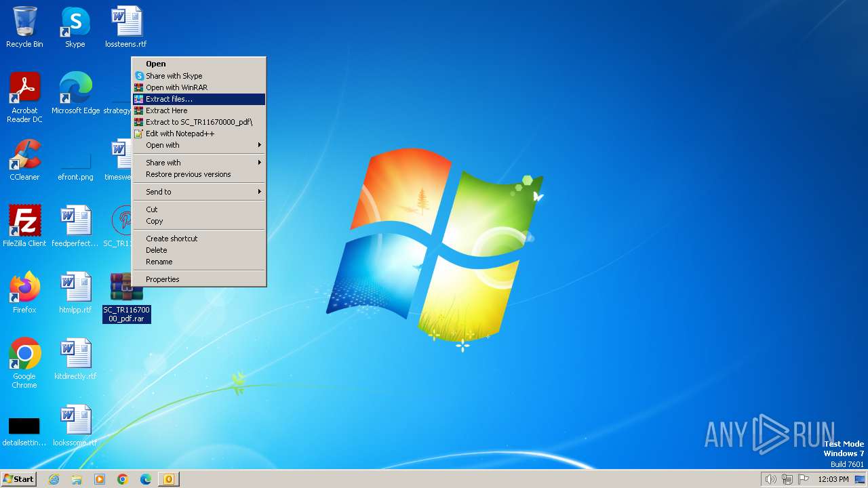Choose Cut in the context menu
The image size is (868, 488).
(x=199, y=209)
